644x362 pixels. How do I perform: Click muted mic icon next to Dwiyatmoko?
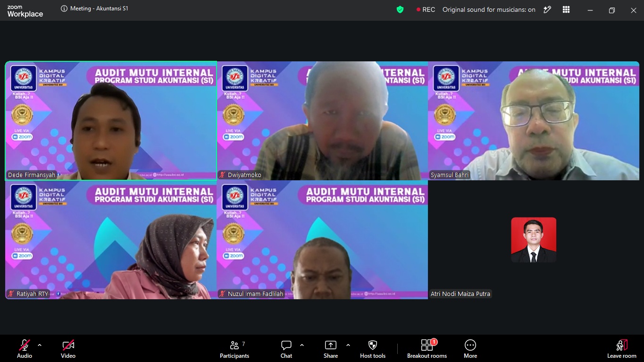(222, 175)
